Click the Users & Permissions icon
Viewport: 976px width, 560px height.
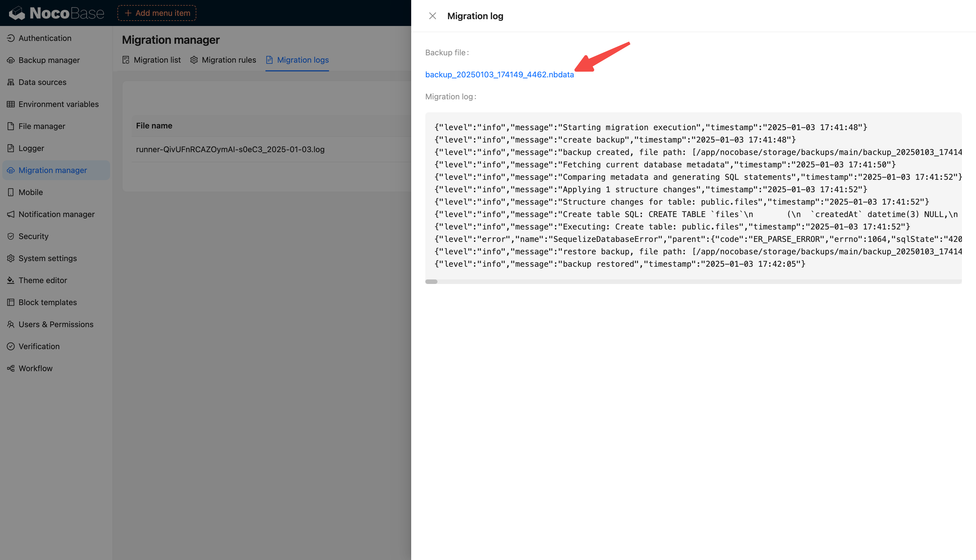[11, 324]
